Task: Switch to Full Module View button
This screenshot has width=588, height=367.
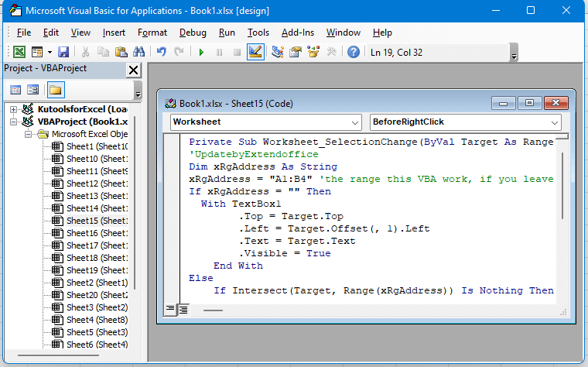Action: point(183,310)
